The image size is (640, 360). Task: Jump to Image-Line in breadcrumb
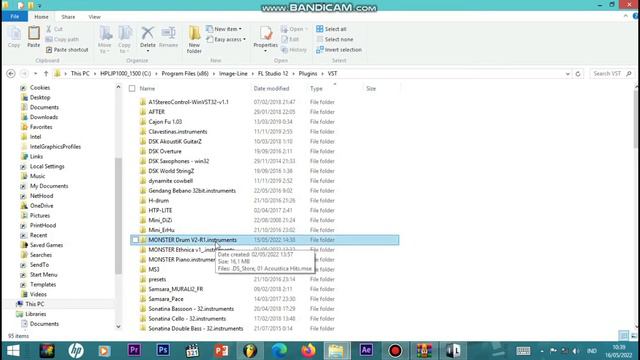coord(233,73)
